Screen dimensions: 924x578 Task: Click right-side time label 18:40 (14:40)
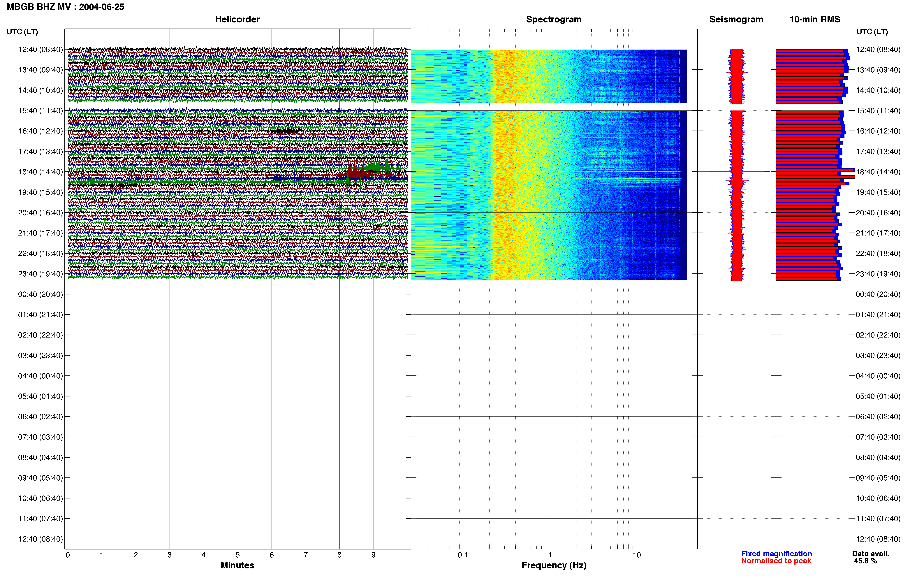(x=878, y=172)
